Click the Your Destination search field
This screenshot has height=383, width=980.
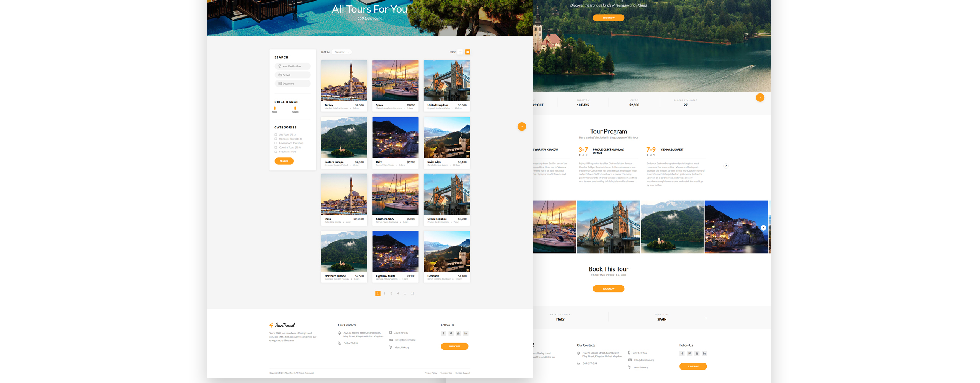point(292,66)
